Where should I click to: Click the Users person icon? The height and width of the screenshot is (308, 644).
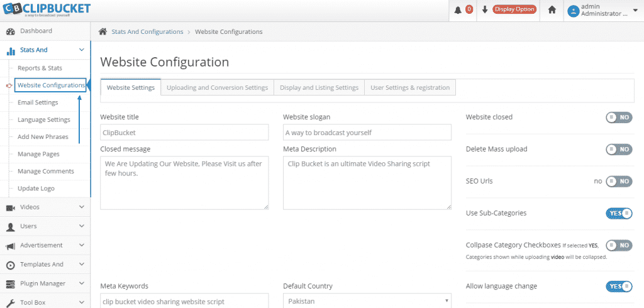click(11, 227)
